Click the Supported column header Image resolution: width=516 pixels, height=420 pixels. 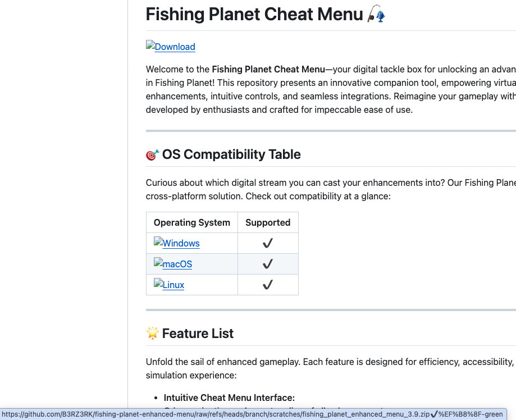click(268, 222)
